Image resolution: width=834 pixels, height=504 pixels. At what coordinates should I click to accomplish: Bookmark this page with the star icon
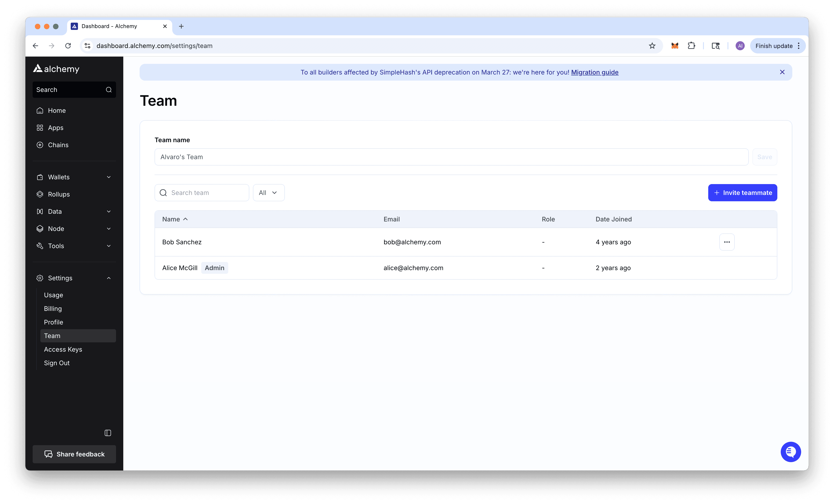point(652,46)
